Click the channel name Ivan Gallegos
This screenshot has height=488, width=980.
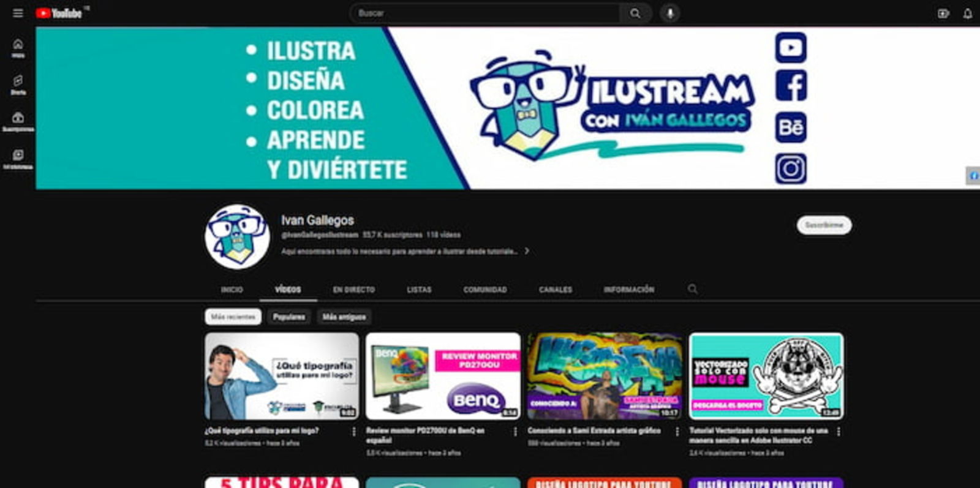tap(317, 220)
